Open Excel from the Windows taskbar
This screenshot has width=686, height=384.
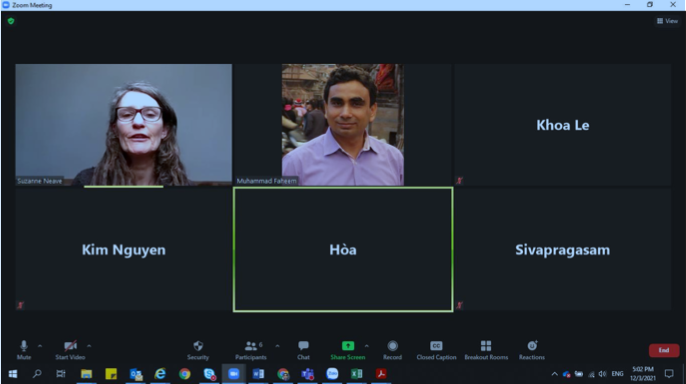(x=357, y=374)
